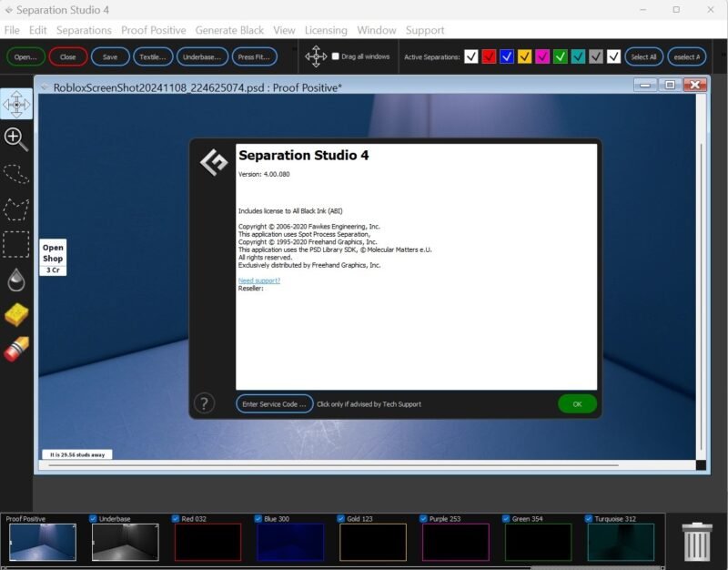Toggle the red active separation checkbox

coord(489,56)
